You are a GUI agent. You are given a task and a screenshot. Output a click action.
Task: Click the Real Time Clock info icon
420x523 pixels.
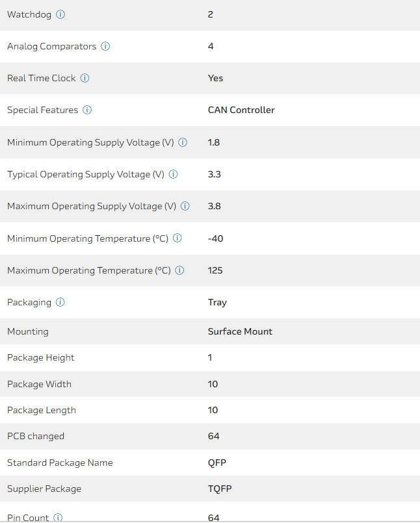(85, 78)
